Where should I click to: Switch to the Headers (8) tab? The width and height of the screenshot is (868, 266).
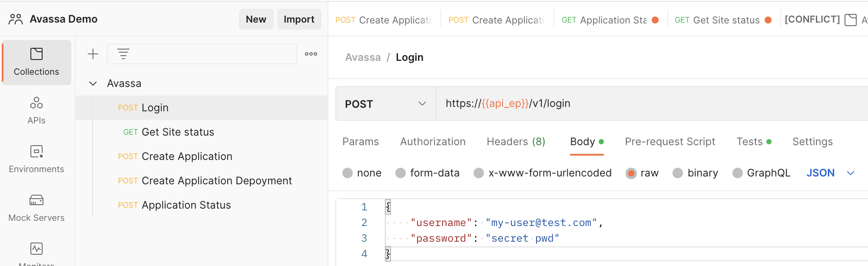point(516,142)
